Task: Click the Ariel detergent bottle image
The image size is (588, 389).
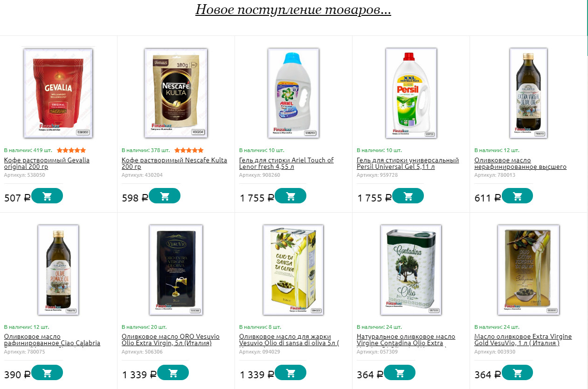Action: (x=293, y=93)
